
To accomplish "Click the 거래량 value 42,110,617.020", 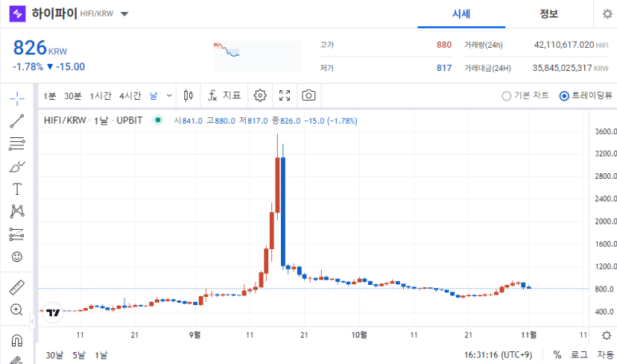I will [564, 45].
